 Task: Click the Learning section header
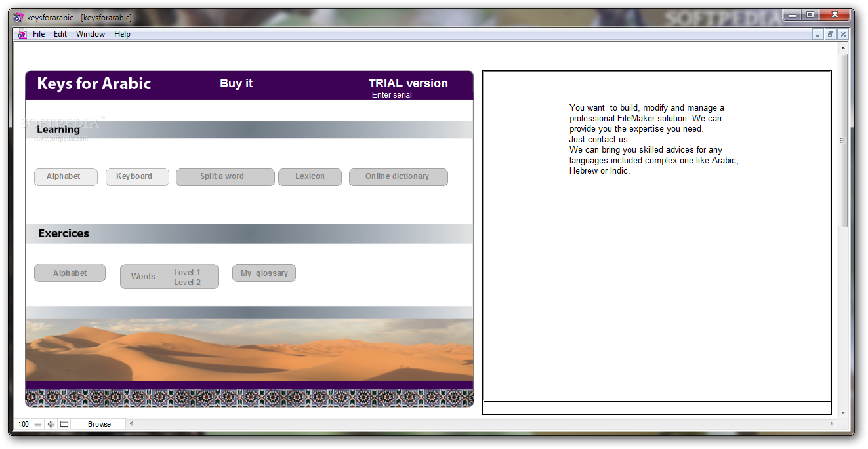click(58, 130)
